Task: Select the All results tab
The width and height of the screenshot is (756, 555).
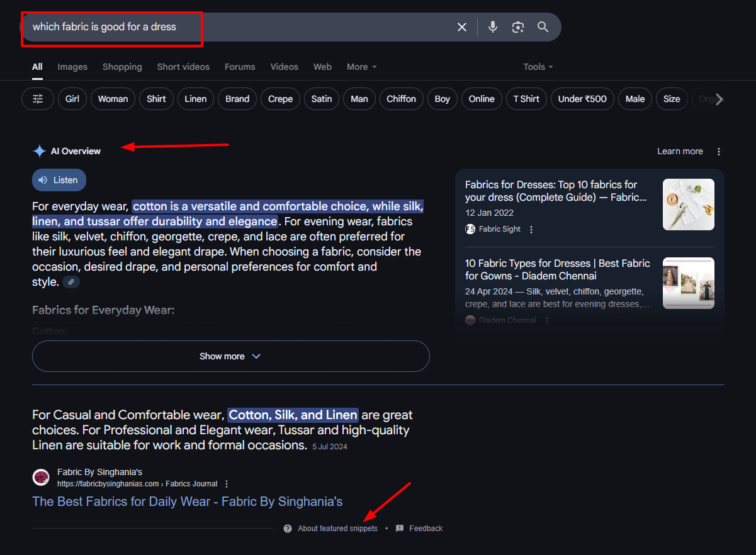Action: (37, 67)
